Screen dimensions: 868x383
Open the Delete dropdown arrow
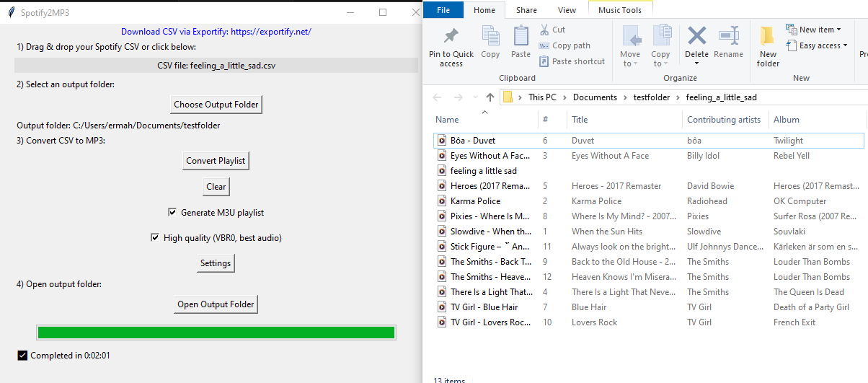point(697,63)
